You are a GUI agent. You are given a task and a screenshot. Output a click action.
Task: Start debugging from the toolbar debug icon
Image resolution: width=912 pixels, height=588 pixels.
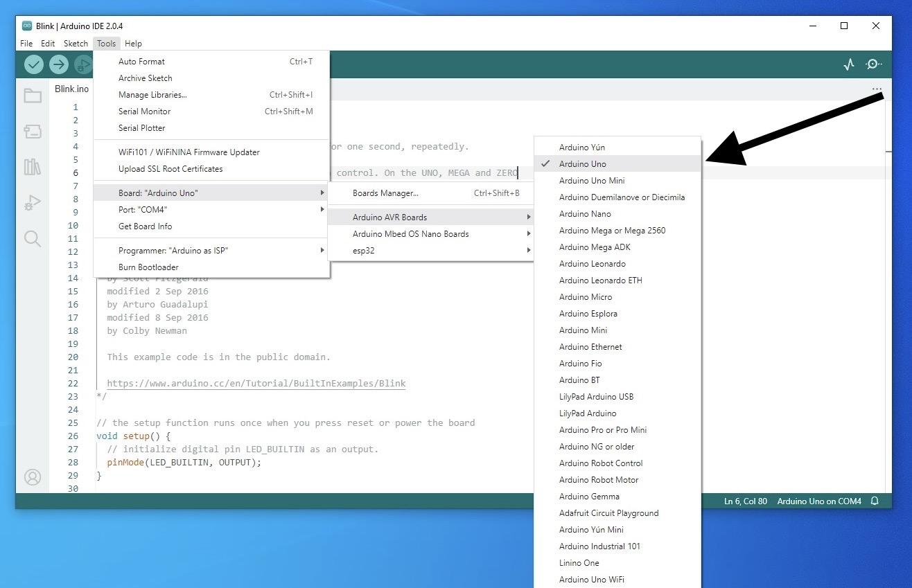tap(82, 64)
